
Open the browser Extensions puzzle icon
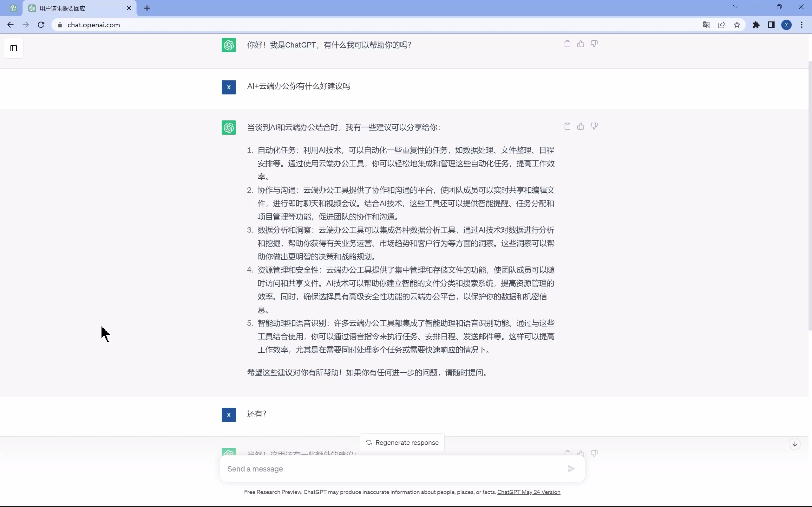(x=756, y=25)
